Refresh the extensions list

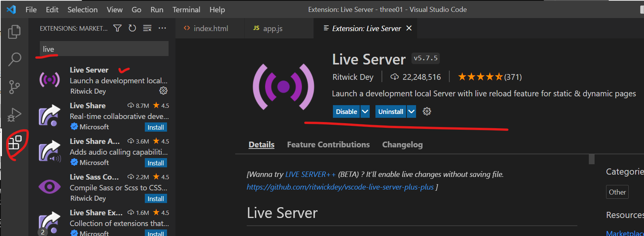[x=132, y=28]
